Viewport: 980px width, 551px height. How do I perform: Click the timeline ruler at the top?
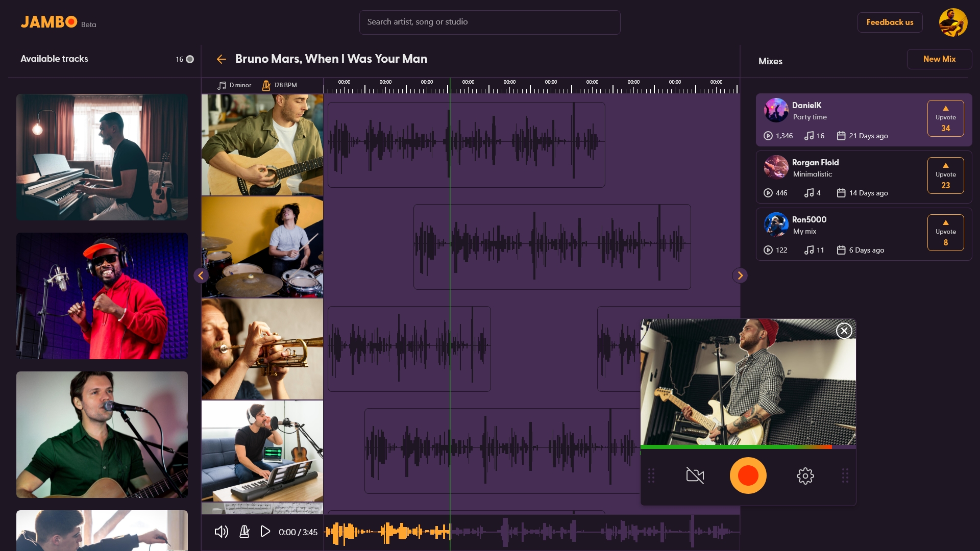(x=531, y=86)
